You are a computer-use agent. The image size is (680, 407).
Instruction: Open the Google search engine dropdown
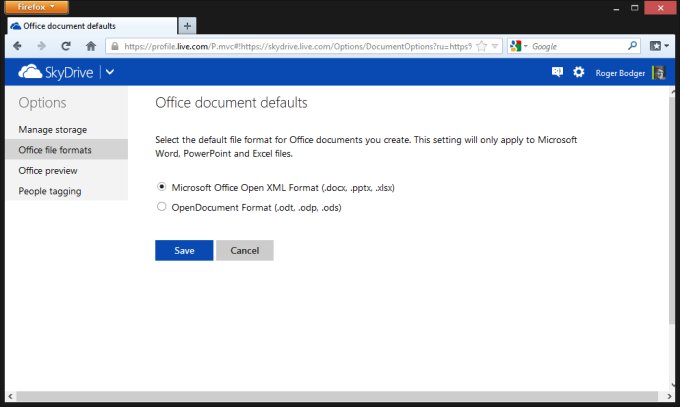[x=519, y=46]
